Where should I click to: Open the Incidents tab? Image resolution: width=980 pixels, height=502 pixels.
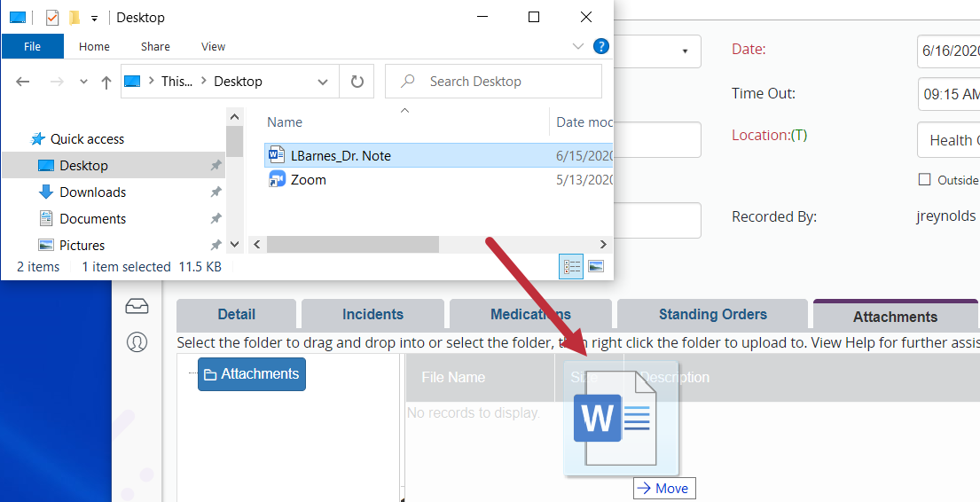tap(372, 315)
